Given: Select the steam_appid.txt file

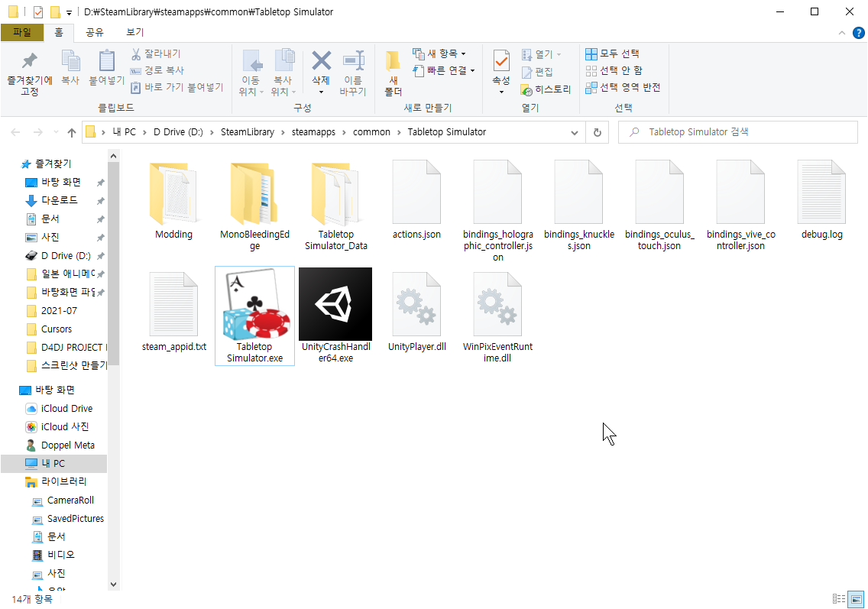Looking at the screenshot, I should 173,312.
